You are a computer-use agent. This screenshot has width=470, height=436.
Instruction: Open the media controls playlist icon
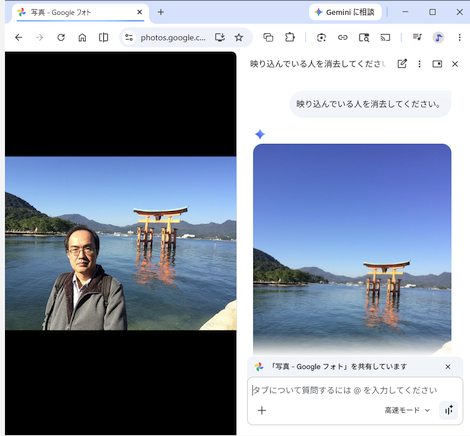pos(417,37)
